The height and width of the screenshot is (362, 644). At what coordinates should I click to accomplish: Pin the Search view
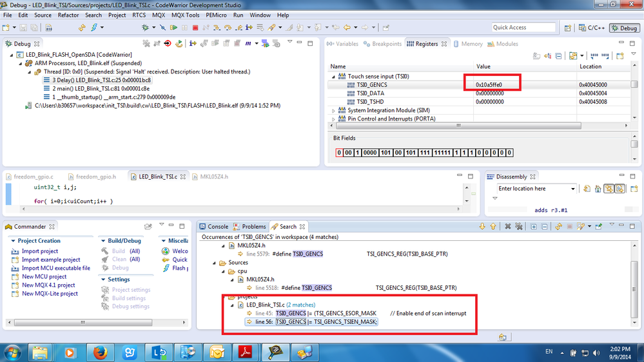[599, 227]
